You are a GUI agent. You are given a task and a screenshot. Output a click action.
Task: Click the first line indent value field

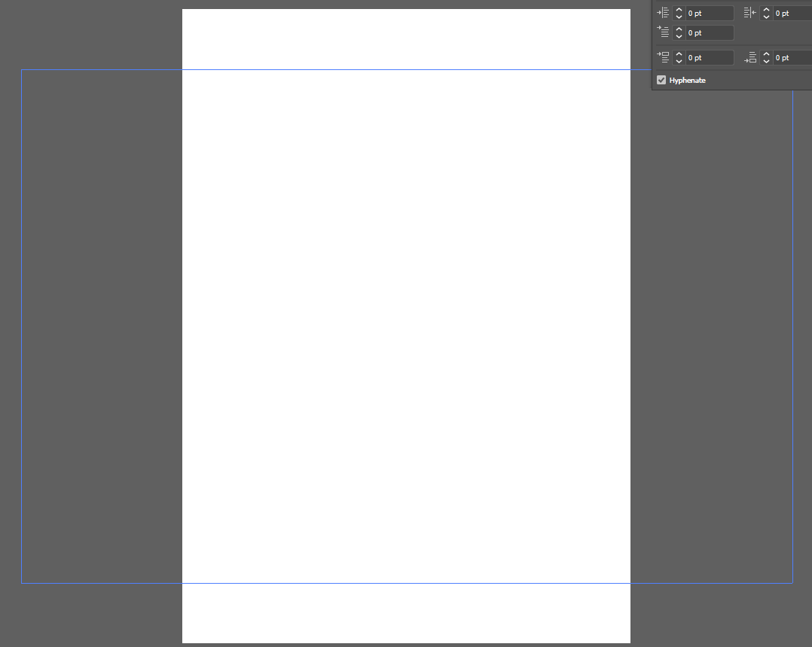tap(710, 32)
